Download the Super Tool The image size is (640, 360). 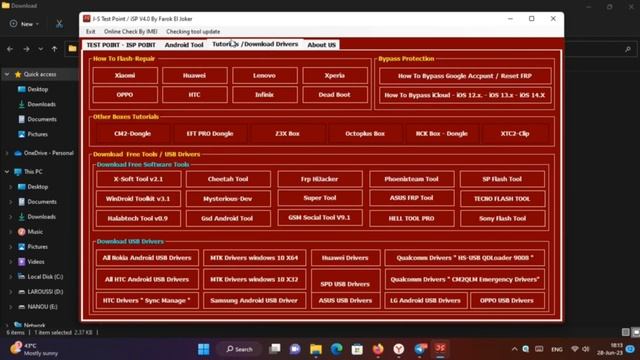tap(320, 198)
